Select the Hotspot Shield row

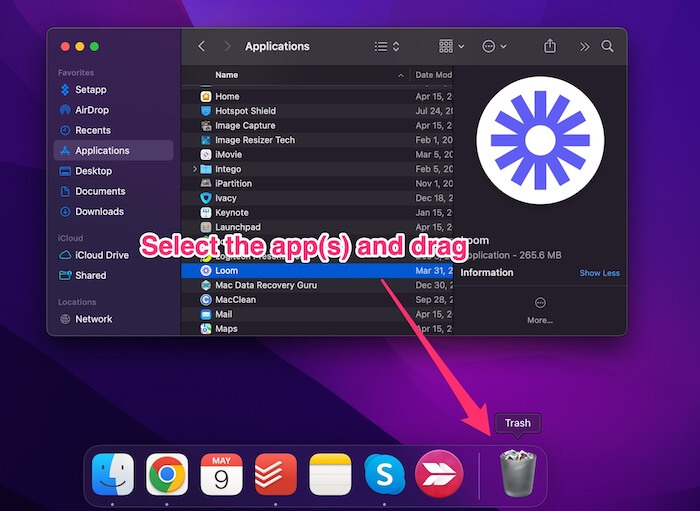tap(317, 111)
